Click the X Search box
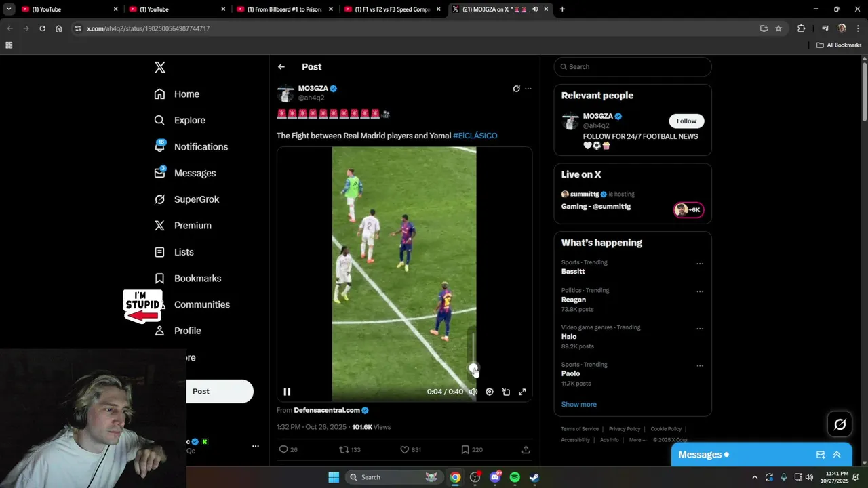 coord(633,66)
